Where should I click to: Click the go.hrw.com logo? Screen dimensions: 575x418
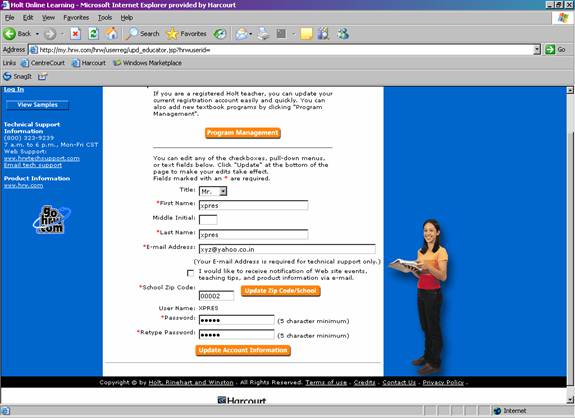pyautogui.click(x=51, y=220)
